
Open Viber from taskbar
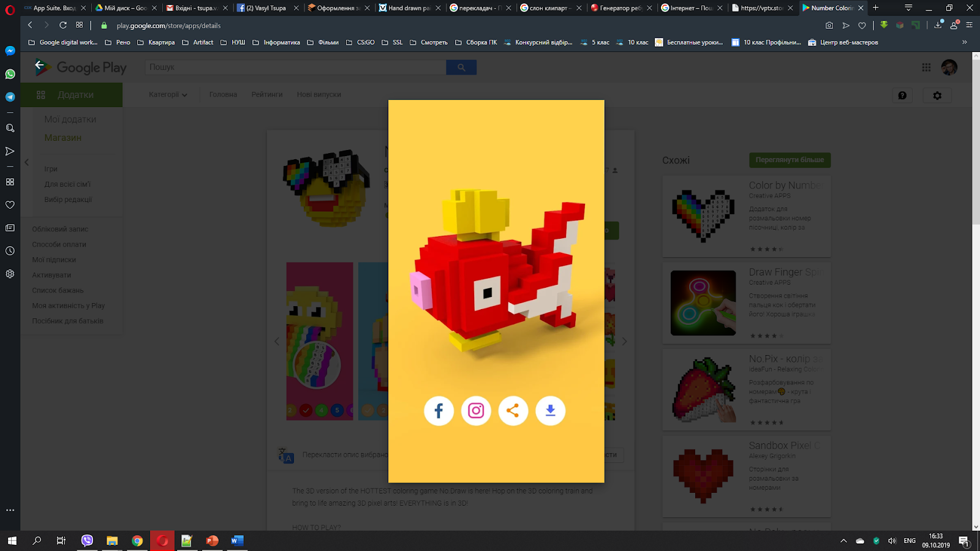click(87, 541)
